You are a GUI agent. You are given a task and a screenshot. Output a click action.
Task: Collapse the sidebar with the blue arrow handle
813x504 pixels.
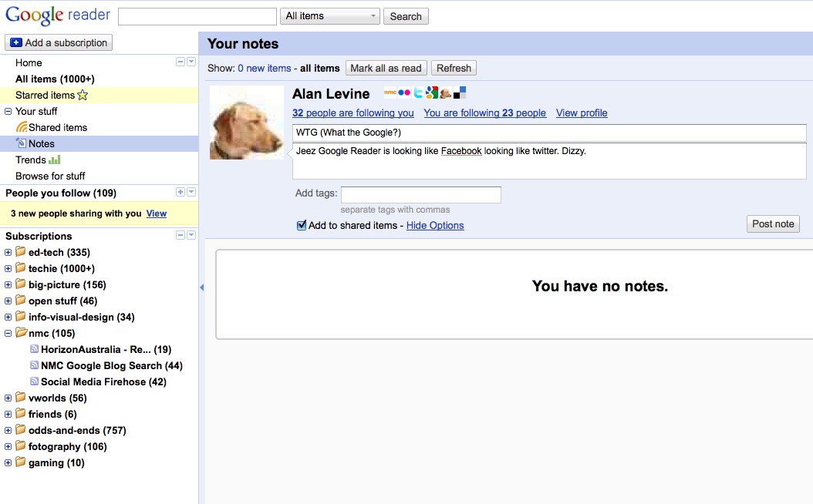[201, 287]
